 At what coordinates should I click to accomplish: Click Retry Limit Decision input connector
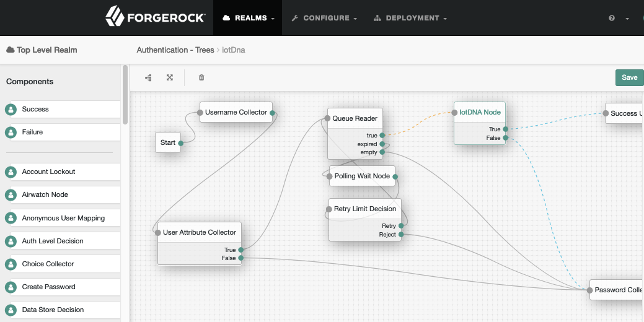pos(329,209)
